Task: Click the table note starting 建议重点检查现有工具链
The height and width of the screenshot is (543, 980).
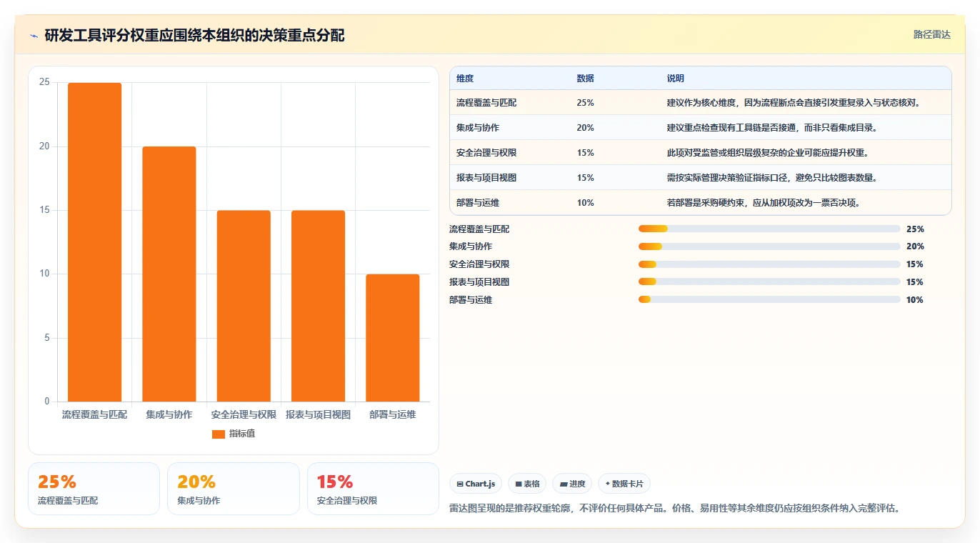Action: pyautogui.click(x=772, y=128)
